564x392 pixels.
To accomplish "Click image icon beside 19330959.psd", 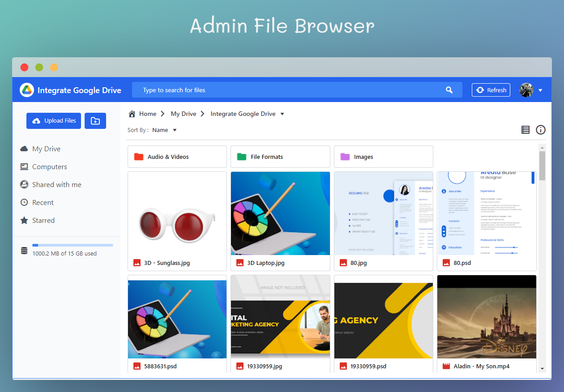I will [x=343, y=366].
